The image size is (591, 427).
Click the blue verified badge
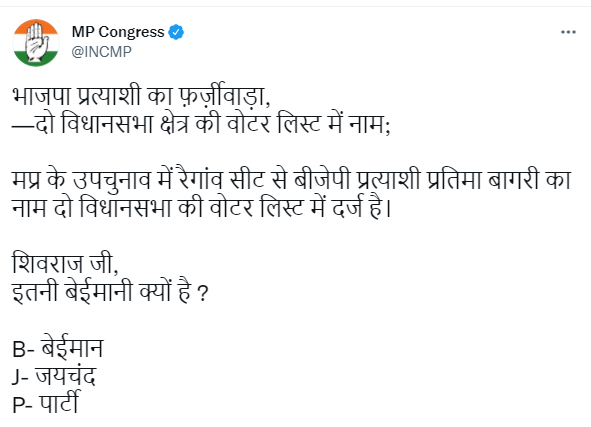pos(176,32)
